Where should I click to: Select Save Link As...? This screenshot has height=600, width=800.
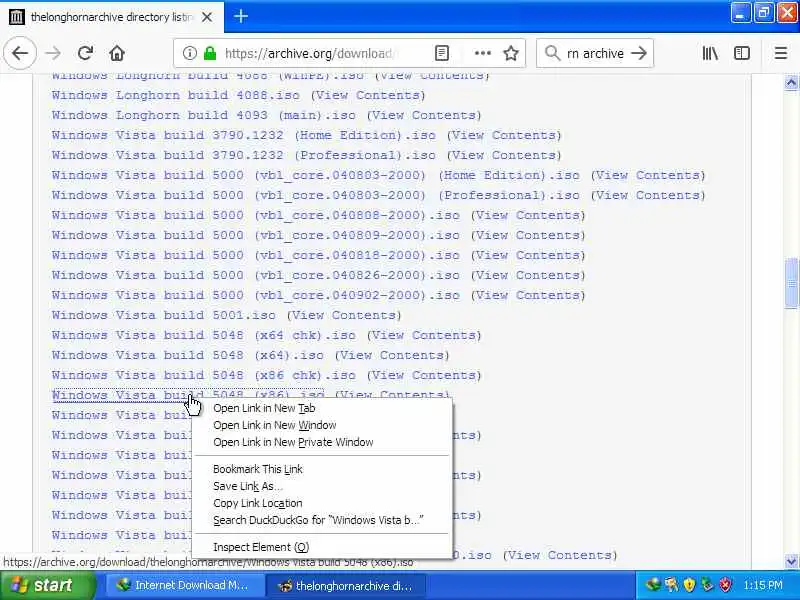tap(247, 486)
